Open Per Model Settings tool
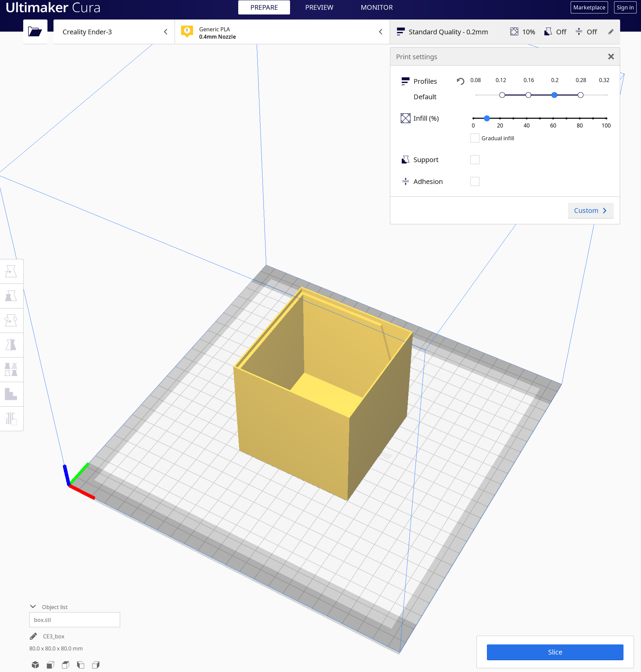The height and width of the screenshot is (672, 641). pos(11,369)
